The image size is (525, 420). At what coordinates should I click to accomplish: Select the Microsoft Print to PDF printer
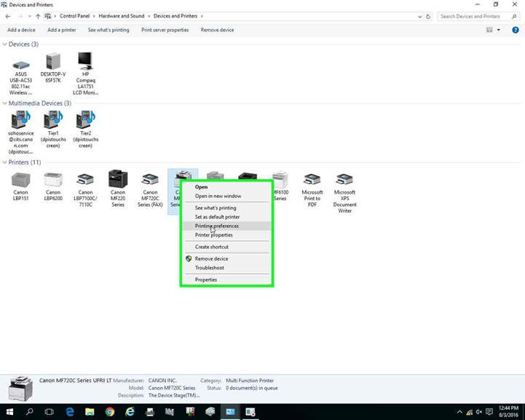[x=312, y=189]
